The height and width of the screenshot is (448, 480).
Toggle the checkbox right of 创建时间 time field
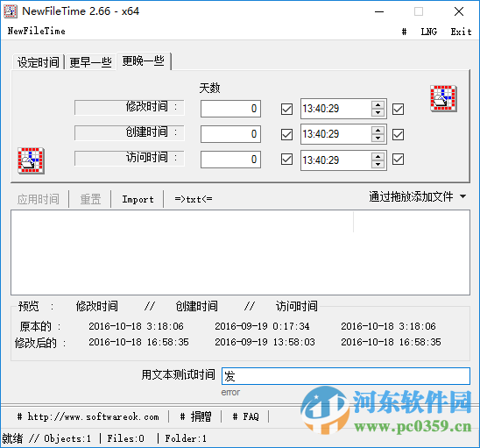pos(398,134)
